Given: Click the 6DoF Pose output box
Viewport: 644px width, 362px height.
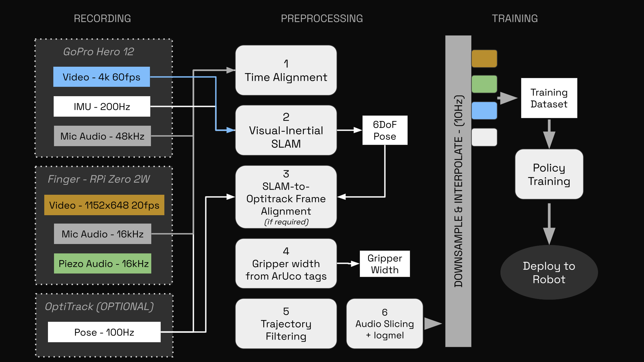Looking at the screenshot, I should 385,130.
